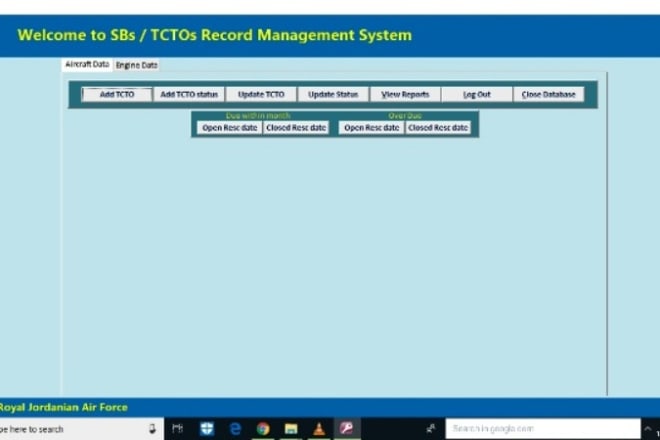Viewport: 660px width, 440px height.
Task: Log Out of the record system
Action: click(477, 95)
